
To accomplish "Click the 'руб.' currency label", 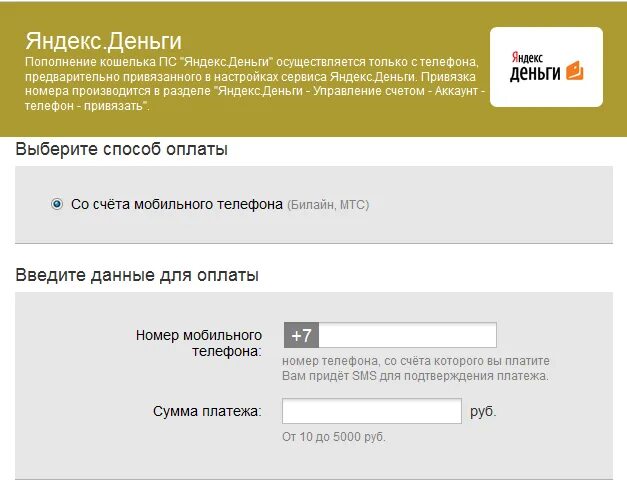I will (x=483, y=411).
